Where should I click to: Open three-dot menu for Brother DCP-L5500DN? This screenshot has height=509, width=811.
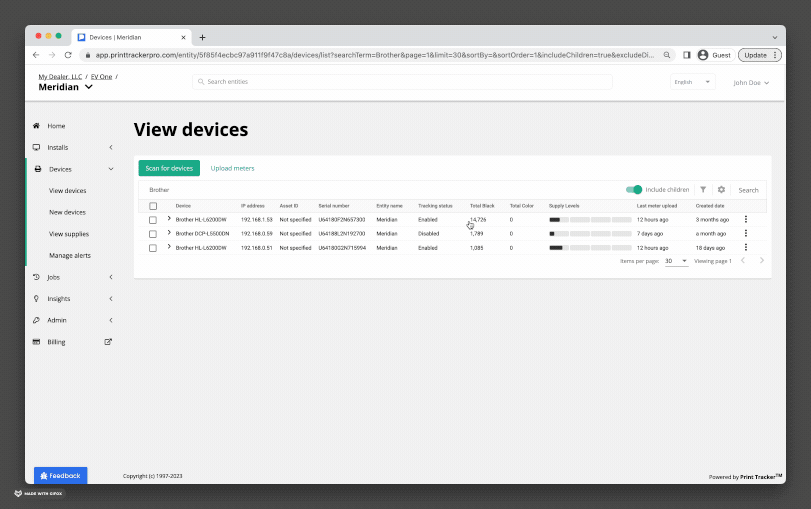click(x=745, y=233)
